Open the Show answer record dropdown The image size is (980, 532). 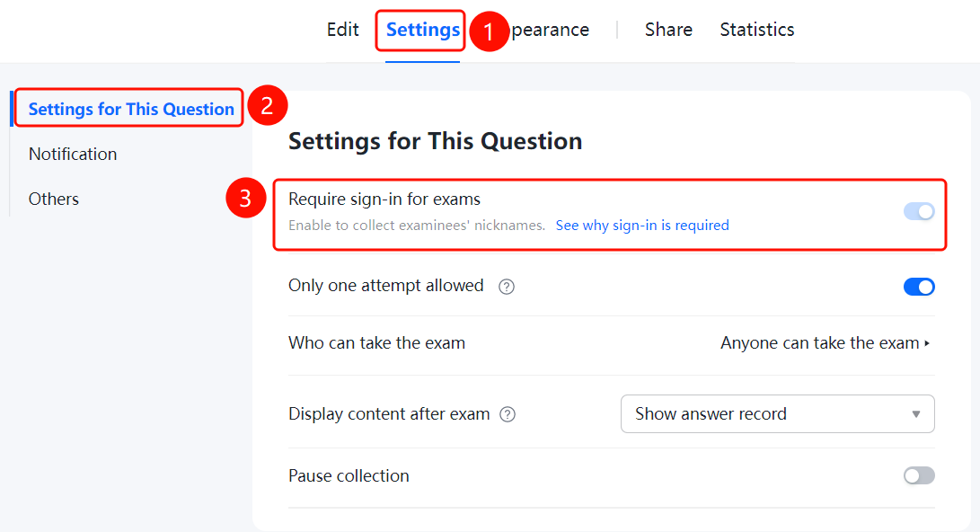(x=778, y=414)
